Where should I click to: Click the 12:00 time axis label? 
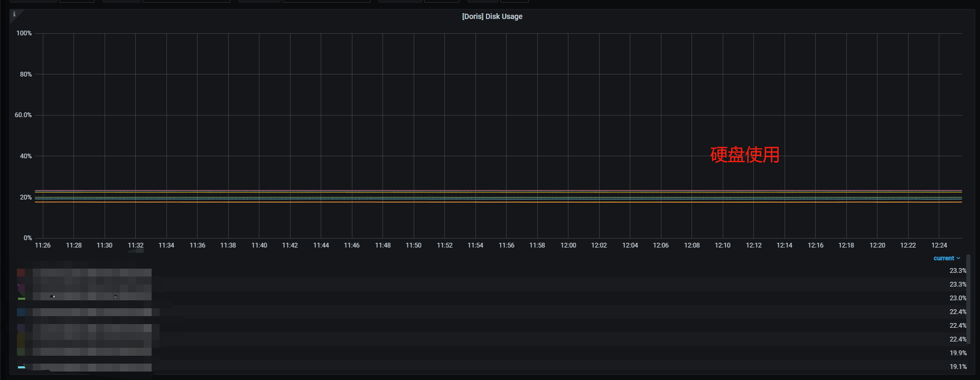click(568, 245)
